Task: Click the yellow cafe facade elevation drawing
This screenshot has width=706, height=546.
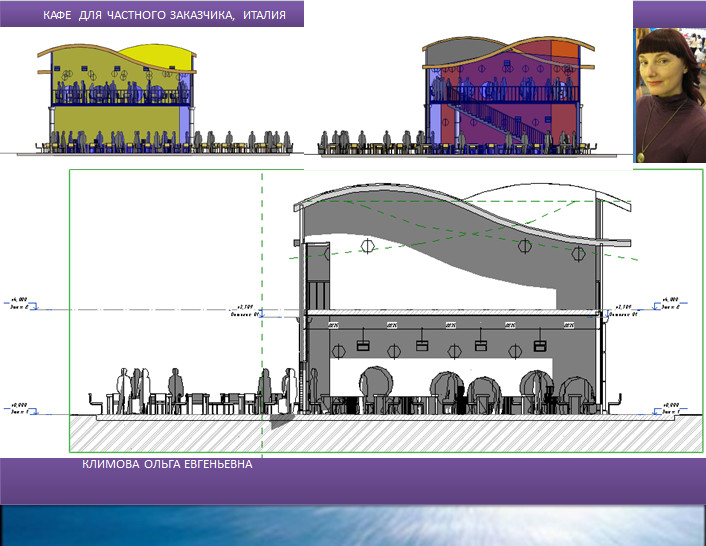Action: point(118,100)
